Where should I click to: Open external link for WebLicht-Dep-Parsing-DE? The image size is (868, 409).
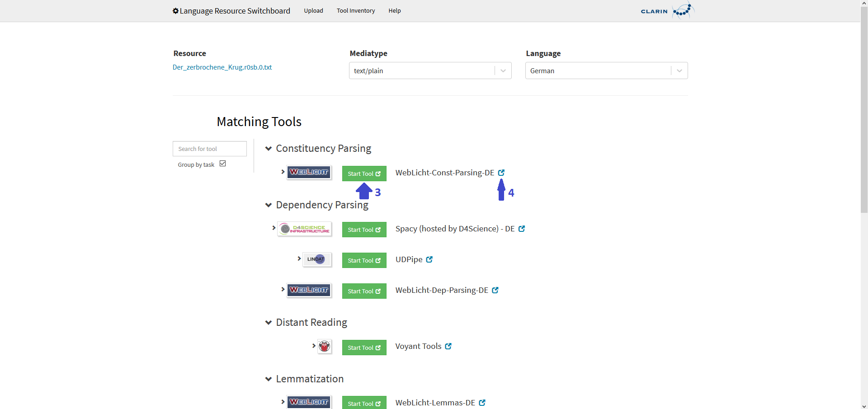click(x=495, y=290)
